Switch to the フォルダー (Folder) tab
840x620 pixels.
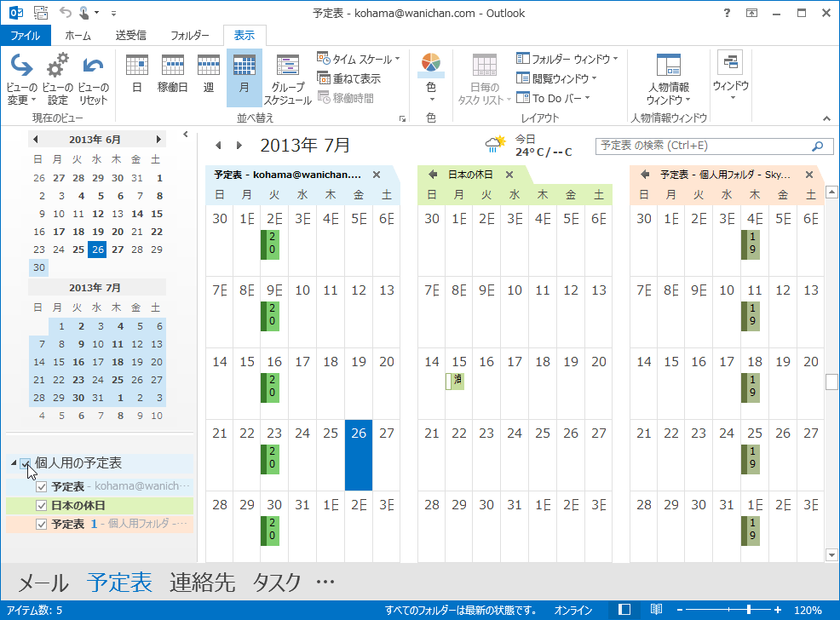[x=190, y=35]
